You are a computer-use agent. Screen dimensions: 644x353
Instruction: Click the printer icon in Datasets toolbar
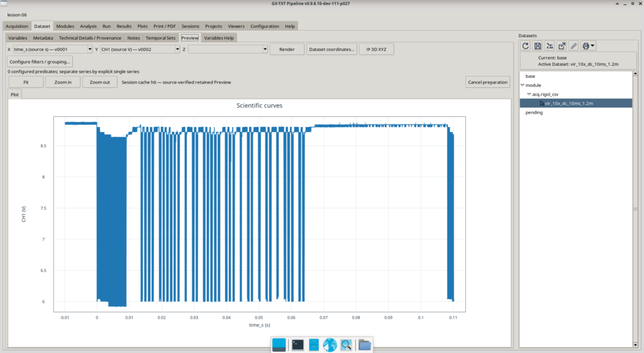click(586, 46)
